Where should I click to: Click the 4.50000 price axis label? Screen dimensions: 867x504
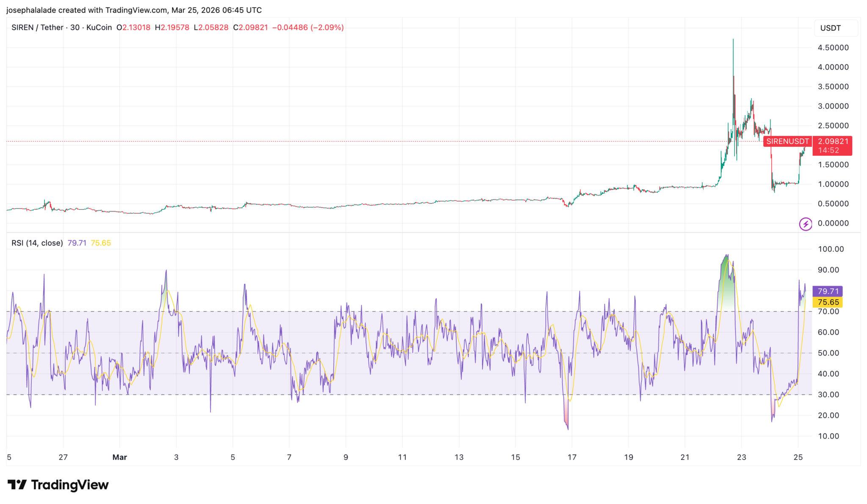[x=833, y=48]
